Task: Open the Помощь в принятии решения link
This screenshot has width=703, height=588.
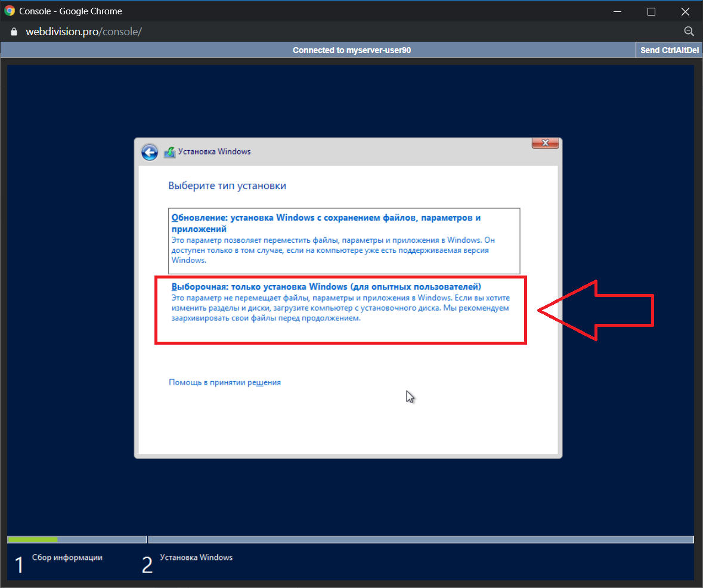Action: 224,382
